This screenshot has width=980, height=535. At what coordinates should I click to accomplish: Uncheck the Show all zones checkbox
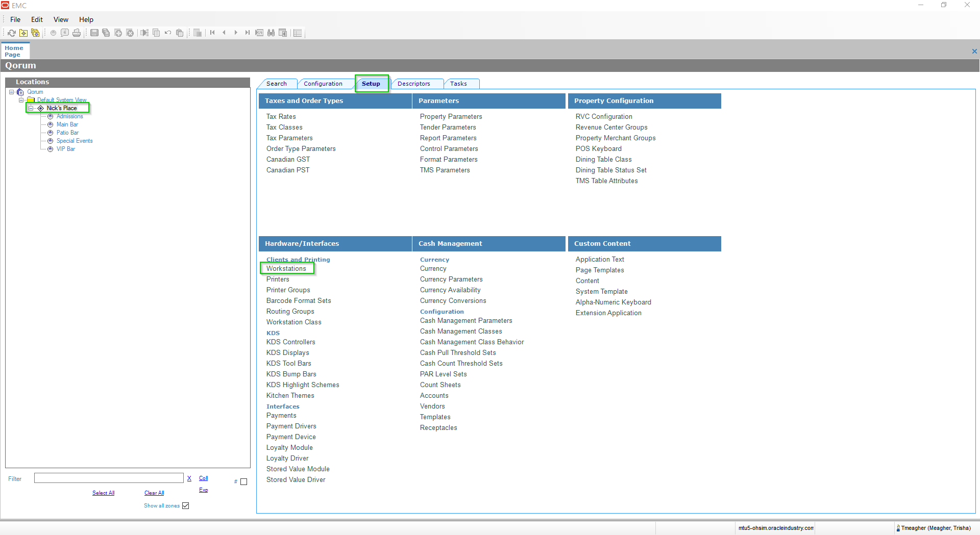click(185, 505)
